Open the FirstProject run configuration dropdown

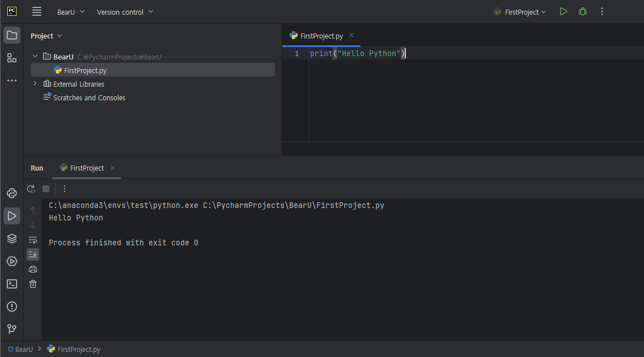520,12
